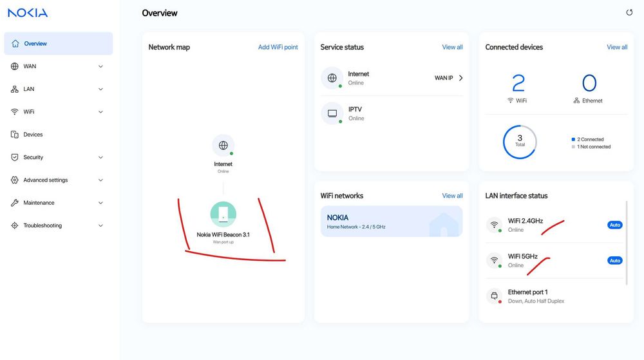The image size is (644, 360).
Task: Click the Maintenance menu label
Action: pyautogui.click(x=39, y=203)
